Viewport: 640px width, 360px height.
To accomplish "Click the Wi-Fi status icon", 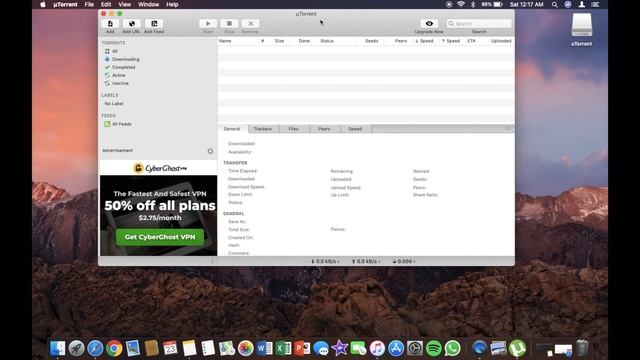I will click(461, 4).
